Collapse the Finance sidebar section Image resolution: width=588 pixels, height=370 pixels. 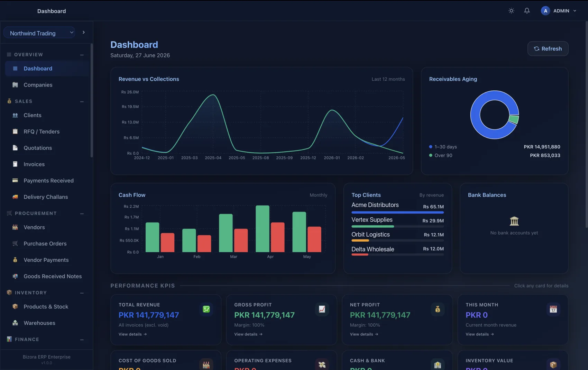tap(82, 340)
